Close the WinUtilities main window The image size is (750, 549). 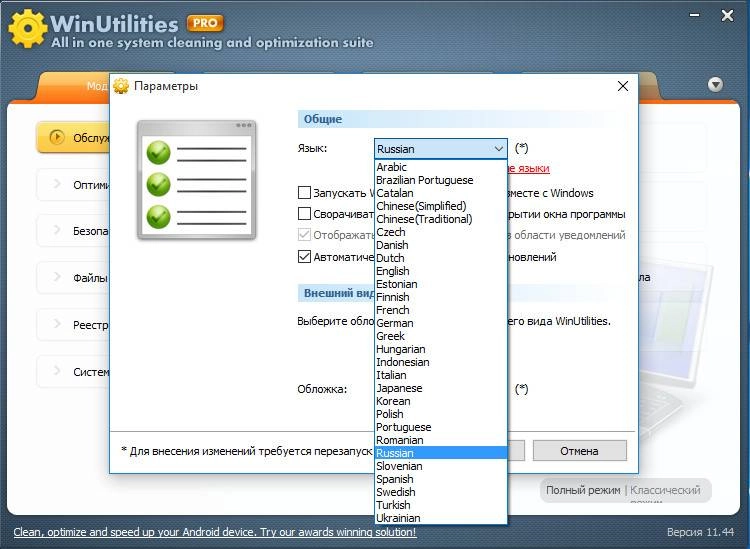click(x=727, y=16)
